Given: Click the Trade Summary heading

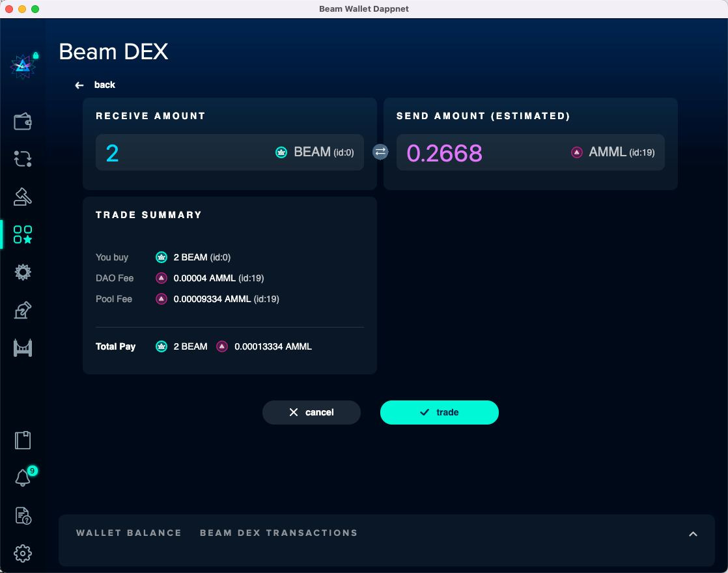Looking at the screenshot, I should pos(148,215).
